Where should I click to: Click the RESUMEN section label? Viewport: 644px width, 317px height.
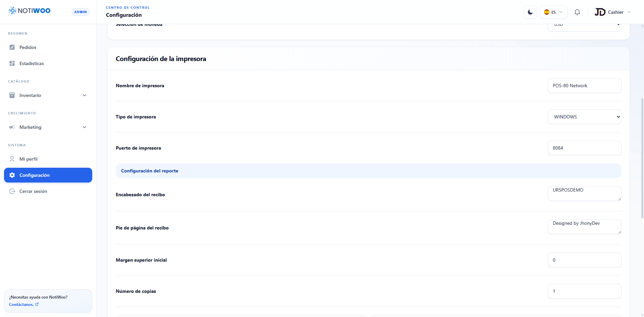(x=18, y=34)
